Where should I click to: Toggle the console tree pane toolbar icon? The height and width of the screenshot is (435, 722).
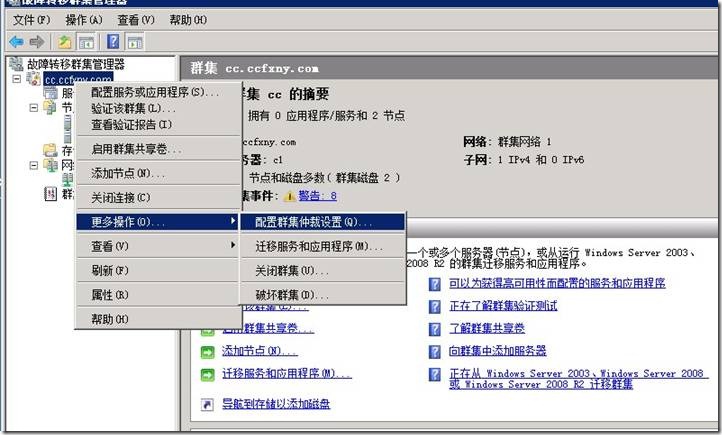pyautogui.click(x=87, y=42)
